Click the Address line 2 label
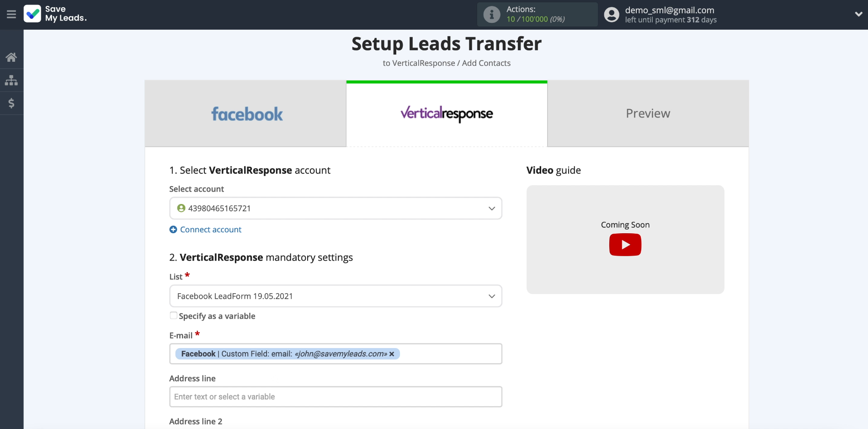Viewport: 868px width, 429px height. 196,421
